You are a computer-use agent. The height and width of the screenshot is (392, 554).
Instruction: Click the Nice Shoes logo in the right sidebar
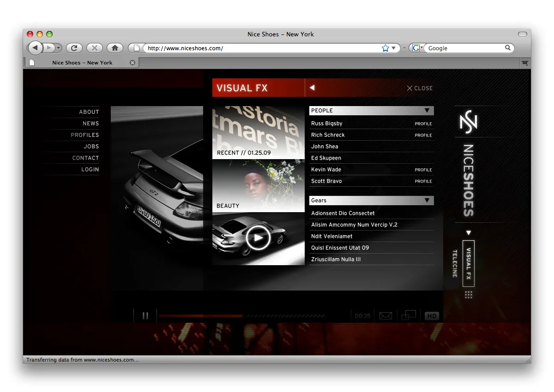point(469,122)
